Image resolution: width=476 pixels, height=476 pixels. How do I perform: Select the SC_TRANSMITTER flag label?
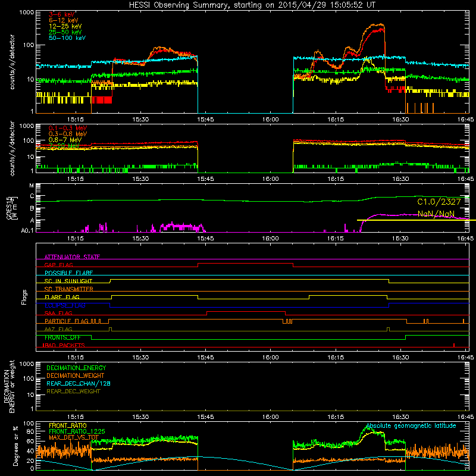click(69, 289)
